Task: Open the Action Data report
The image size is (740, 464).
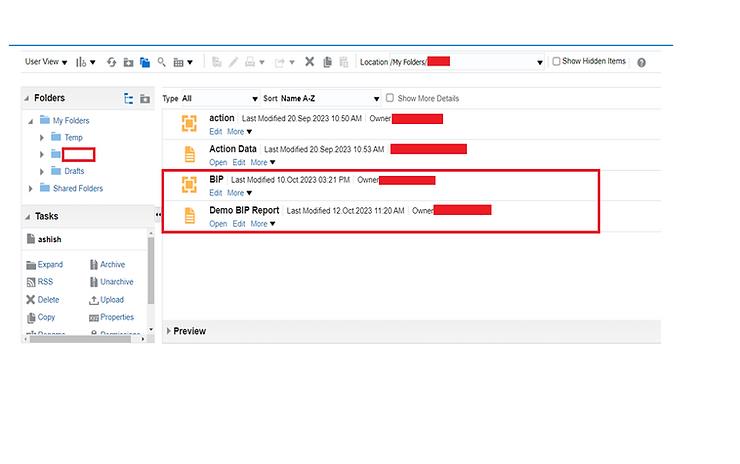Action: click(218, 162)
